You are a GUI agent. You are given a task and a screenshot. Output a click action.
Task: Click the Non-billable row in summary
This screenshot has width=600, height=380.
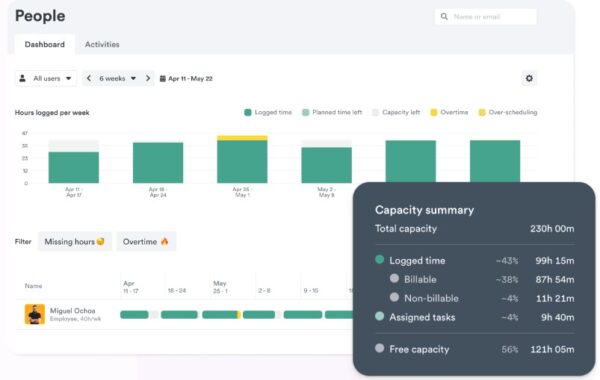482,298
